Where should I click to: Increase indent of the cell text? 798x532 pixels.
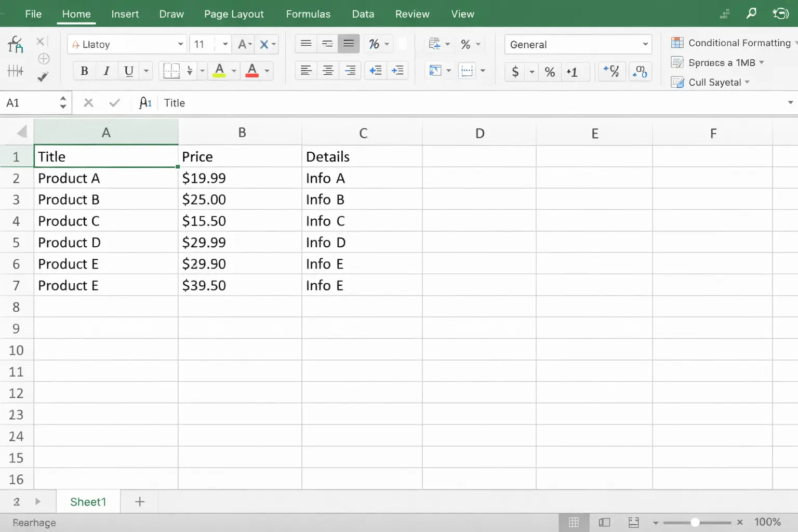(398, 71)
